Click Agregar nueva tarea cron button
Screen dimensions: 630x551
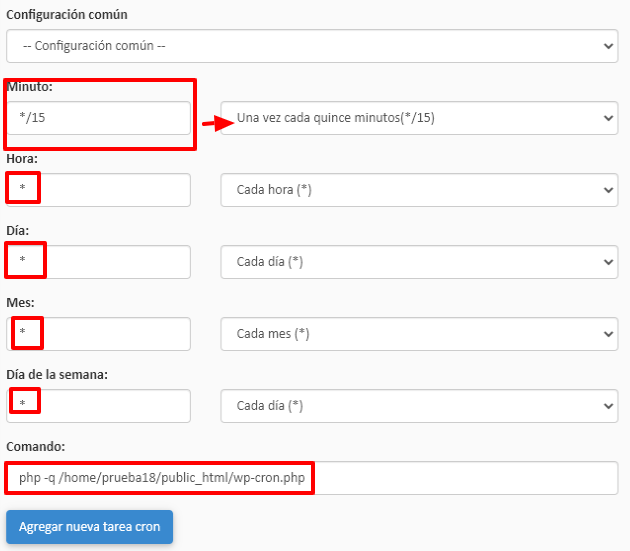pyautogui.click(x=90, y=527)
